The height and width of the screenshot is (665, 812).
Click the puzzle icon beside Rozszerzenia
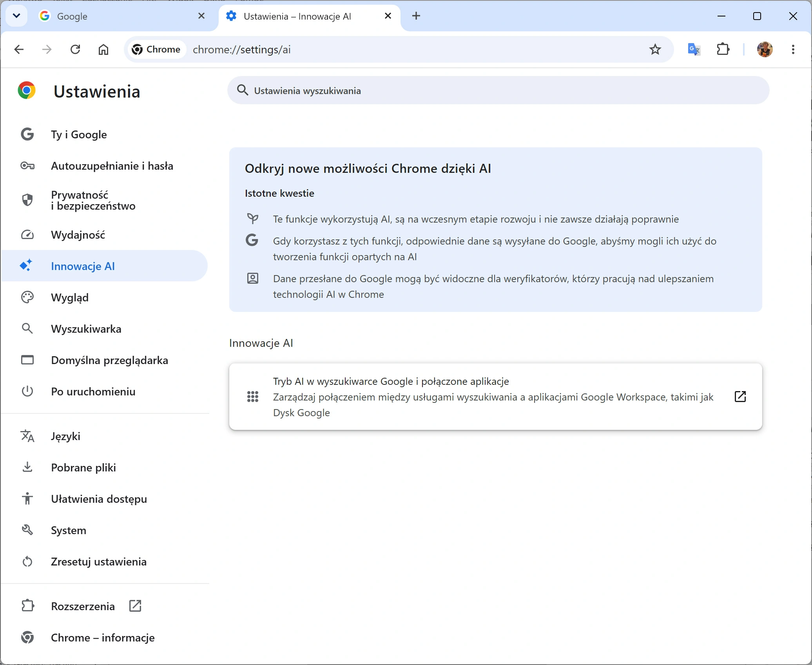[27, 606]
